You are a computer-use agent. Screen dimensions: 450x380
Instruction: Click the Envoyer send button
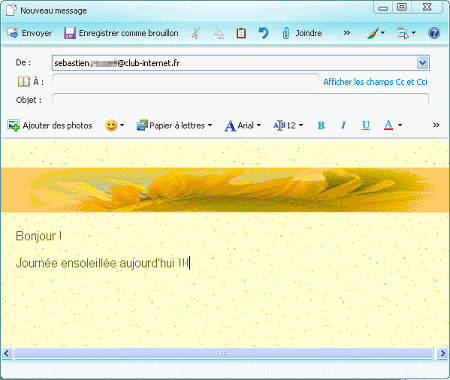pos(29,33)
